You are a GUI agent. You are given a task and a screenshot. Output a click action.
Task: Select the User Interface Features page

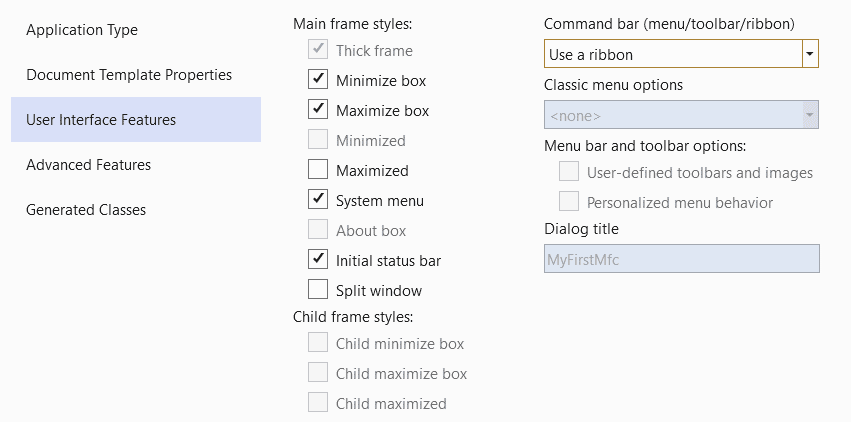(101, 120)
